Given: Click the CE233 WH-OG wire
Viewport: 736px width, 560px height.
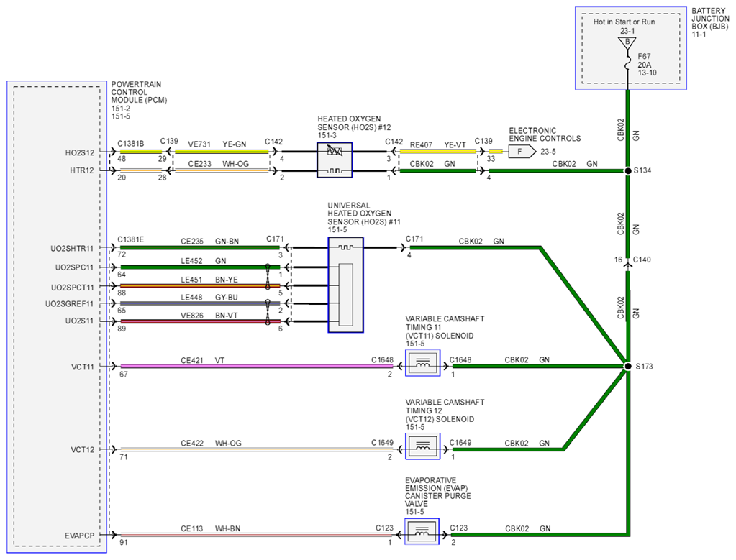Looking at the screenshot, I should (x=222, y=170).
